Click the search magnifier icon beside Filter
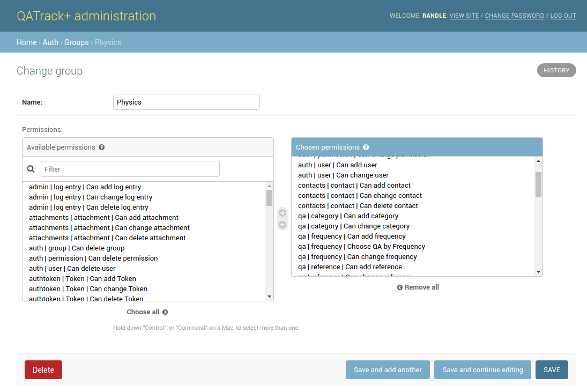The width and height of the screenshot is (587, 392). click(x=31, y=169)
